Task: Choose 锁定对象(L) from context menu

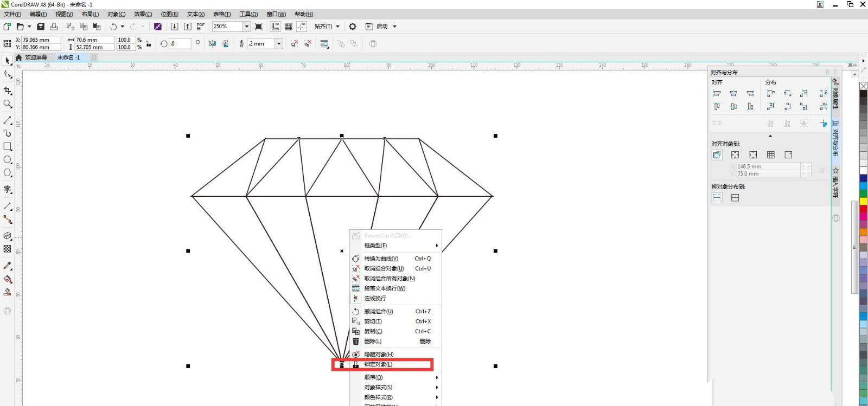Action: pos(378,364)
